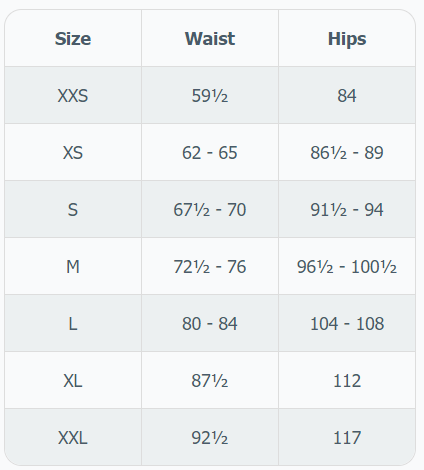Select the S size cell
The width and height of the screenshot is (424, 470).
click(x=73, y=210)
